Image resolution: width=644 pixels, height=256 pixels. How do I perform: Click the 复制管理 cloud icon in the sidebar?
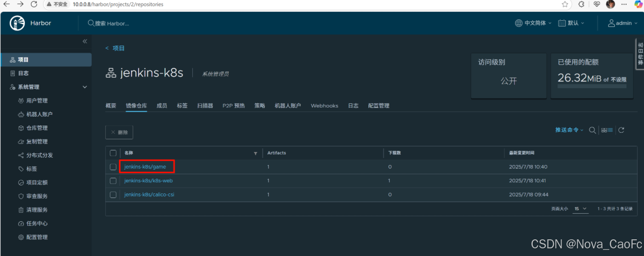click(x=21, y=142)
